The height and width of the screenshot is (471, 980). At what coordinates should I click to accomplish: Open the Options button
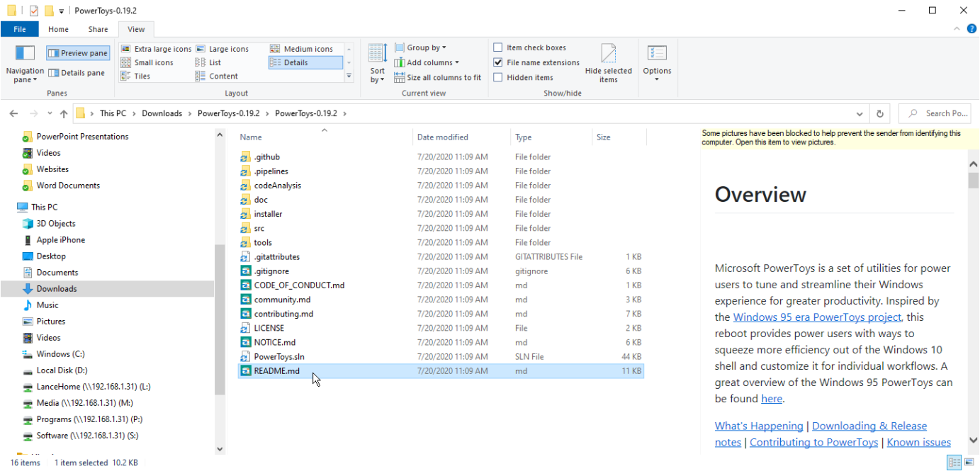[657, 64]
